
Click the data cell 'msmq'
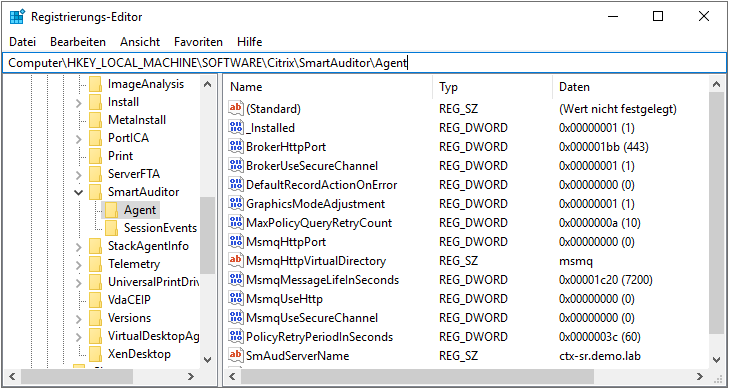tap(576, 261)
